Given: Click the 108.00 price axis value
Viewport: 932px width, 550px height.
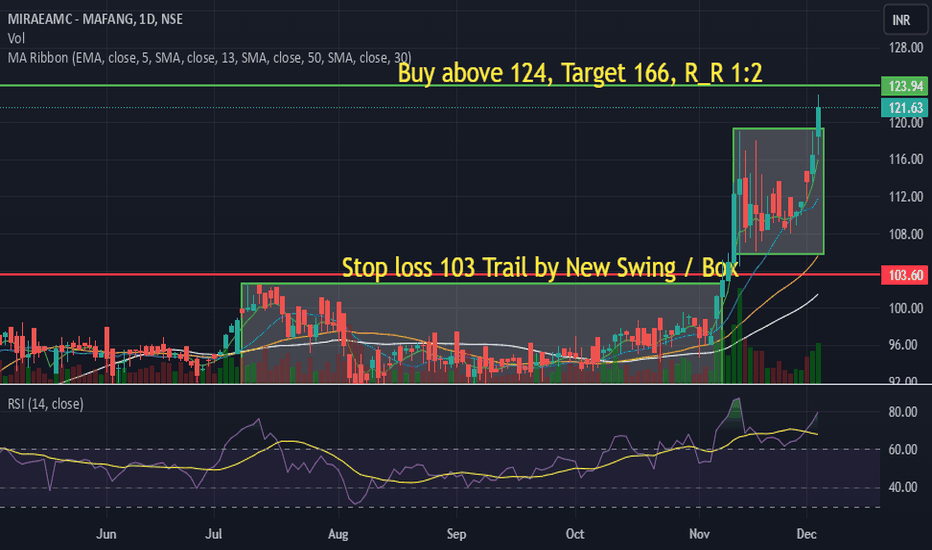Looking at the screenshot, I should coord(905,234).
